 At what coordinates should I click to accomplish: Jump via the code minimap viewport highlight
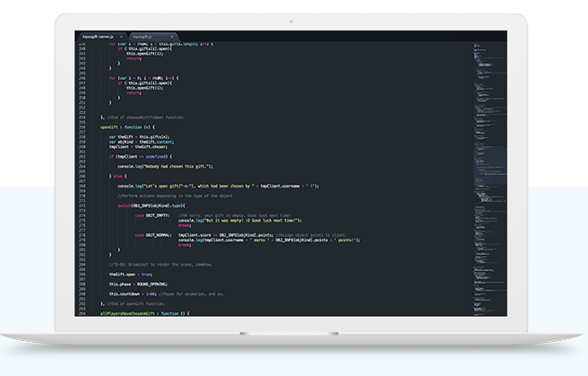pyautogui.click(x=489, y=165)
